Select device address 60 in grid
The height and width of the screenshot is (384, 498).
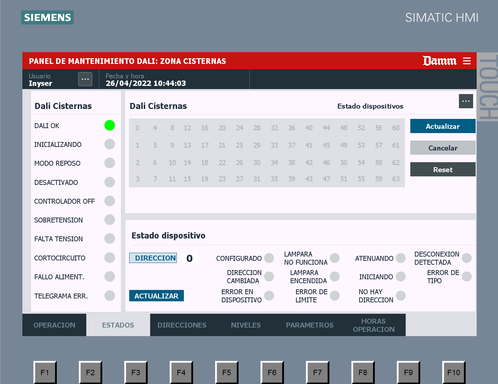point(396,128)
